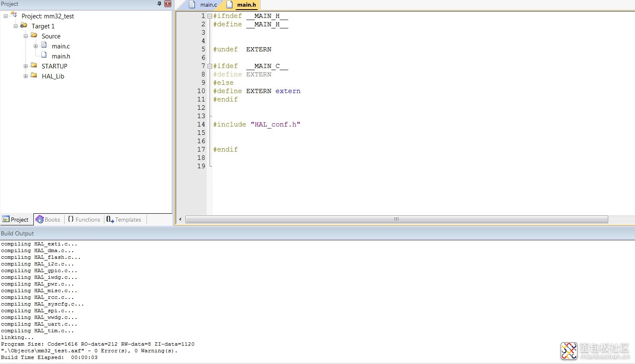Expand the STARTUP group folder

(25, 66)
